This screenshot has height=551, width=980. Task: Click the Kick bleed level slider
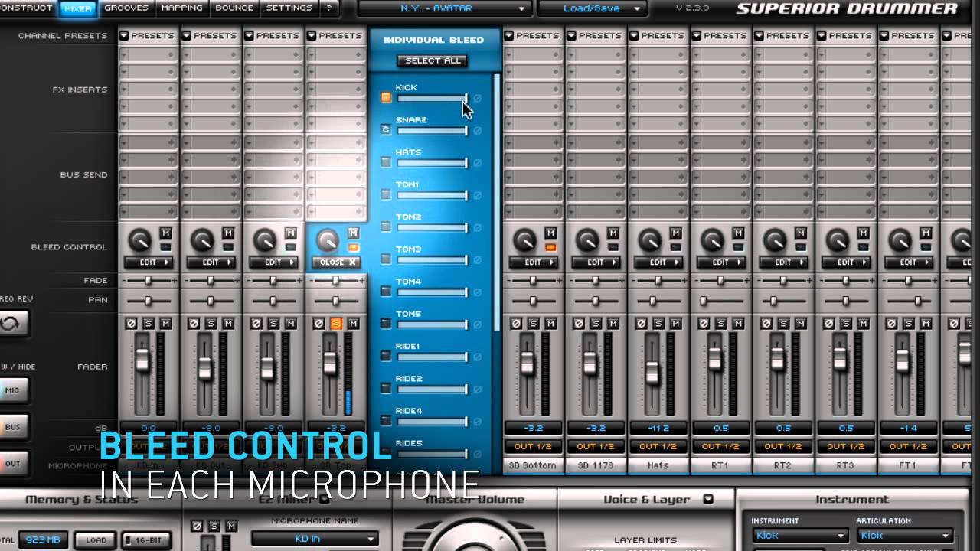pos(432,99)
